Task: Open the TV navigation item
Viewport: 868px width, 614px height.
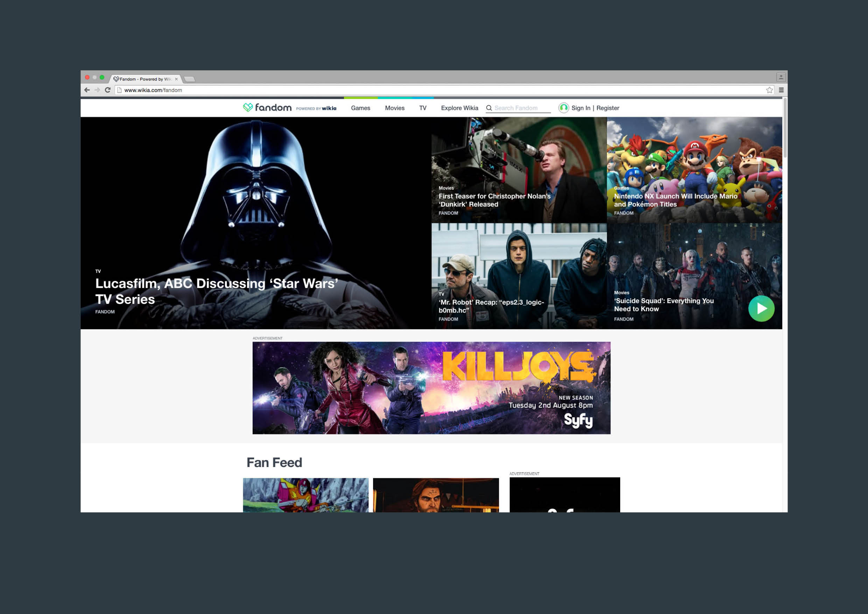Action: (x=422, y=108)
